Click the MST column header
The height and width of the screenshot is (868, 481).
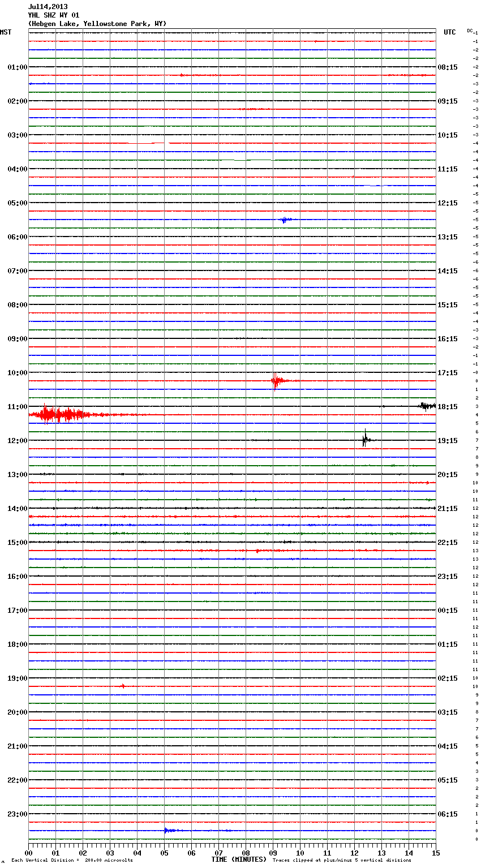point(6,32)
